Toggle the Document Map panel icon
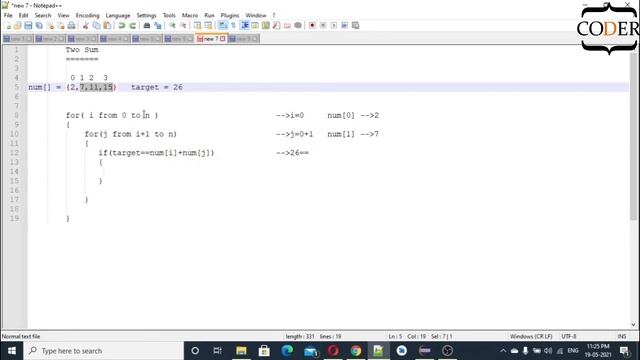 (266, 26)
